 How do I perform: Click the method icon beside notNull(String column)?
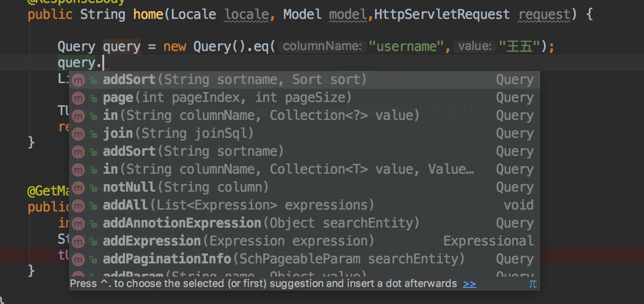point(78,188)
